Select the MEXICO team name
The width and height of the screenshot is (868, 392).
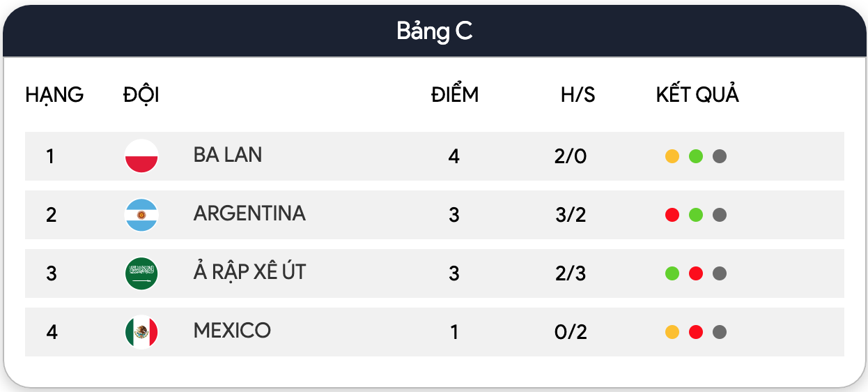[232, 331]
